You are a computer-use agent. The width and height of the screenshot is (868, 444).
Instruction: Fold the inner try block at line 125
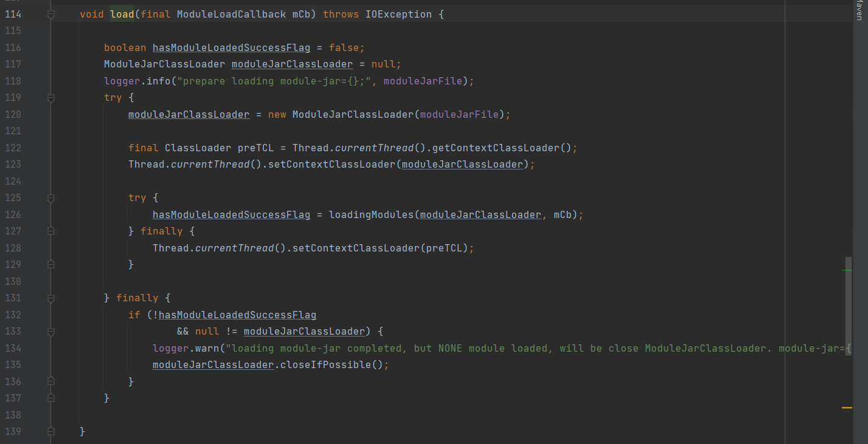[x=51, y=198]
